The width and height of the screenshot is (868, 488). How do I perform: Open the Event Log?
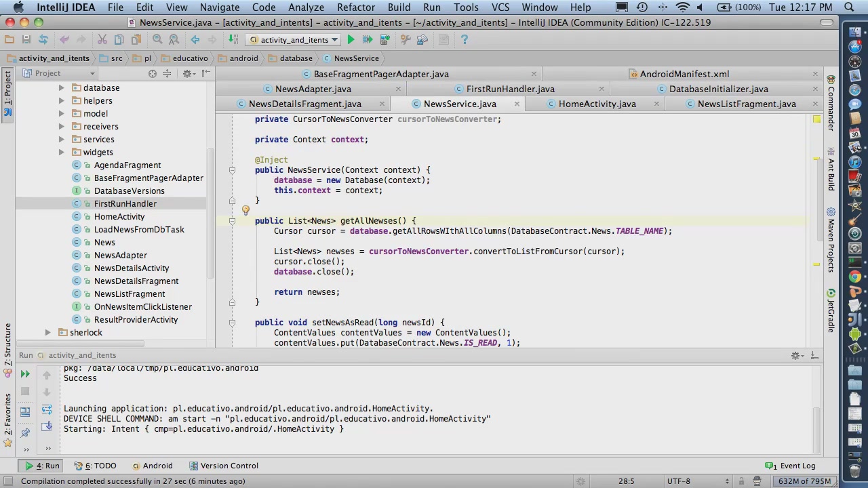(790, 466)
